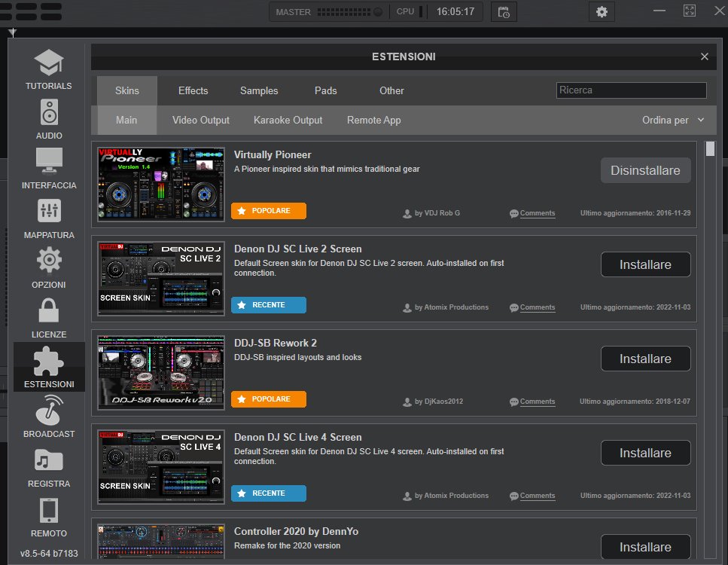The width and height of the screenshot is (728, 565).
Task: Install the DDJ-SB Rework 2 skin
Action: coord(645,359)
